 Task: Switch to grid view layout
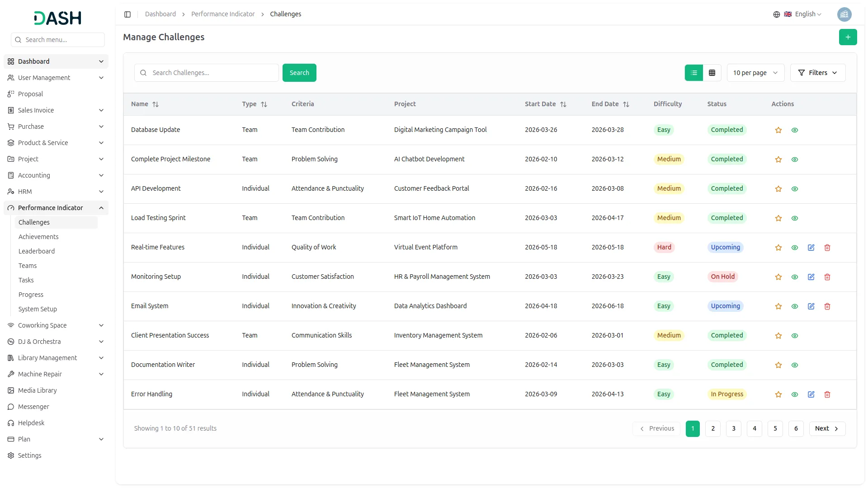click(712, 73)
